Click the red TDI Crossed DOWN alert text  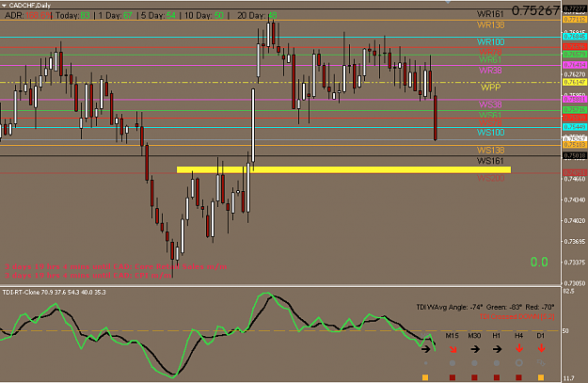[516, 317]
